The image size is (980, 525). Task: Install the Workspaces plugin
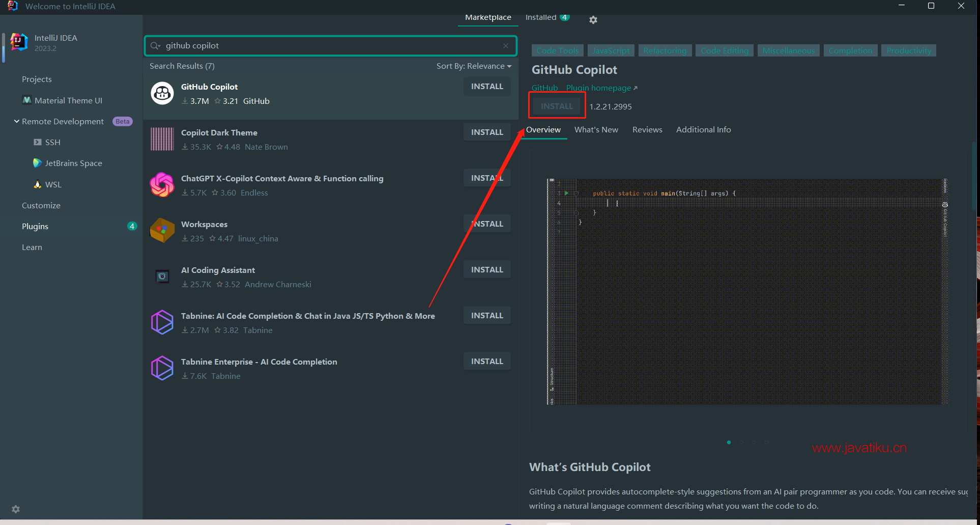487,224
